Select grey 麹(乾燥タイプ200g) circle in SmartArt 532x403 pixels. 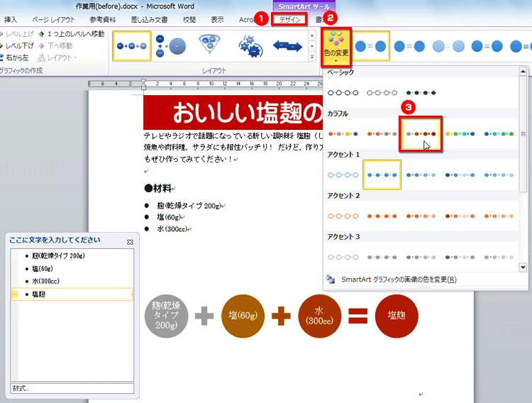166,316
